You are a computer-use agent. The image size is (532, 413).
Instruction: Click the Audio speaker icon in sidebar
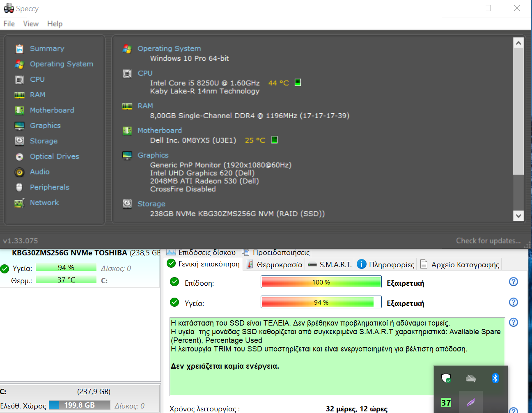tap(19, 172)
